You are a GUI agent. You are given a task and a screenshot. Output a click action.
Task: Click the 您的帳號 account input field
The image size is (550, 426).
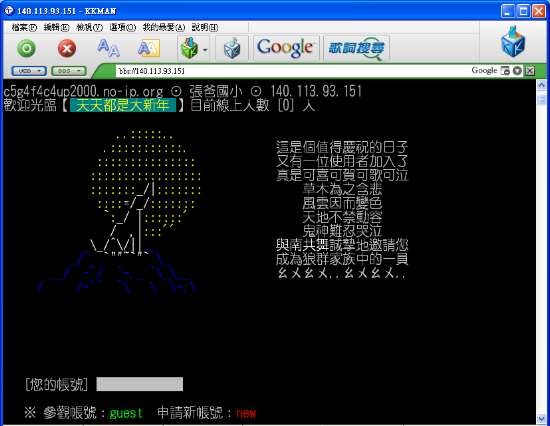tap(140, 384)
